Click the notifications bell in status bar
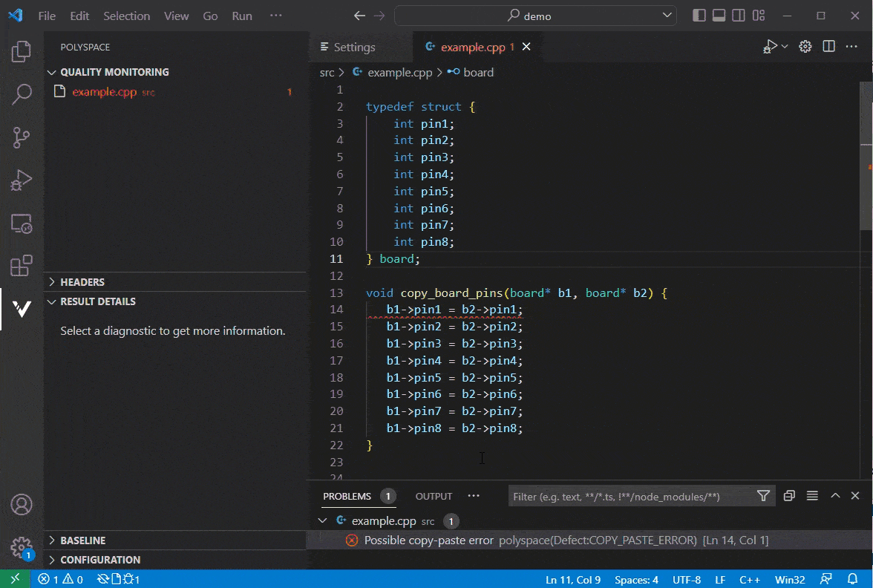 (x=852, y=579)
